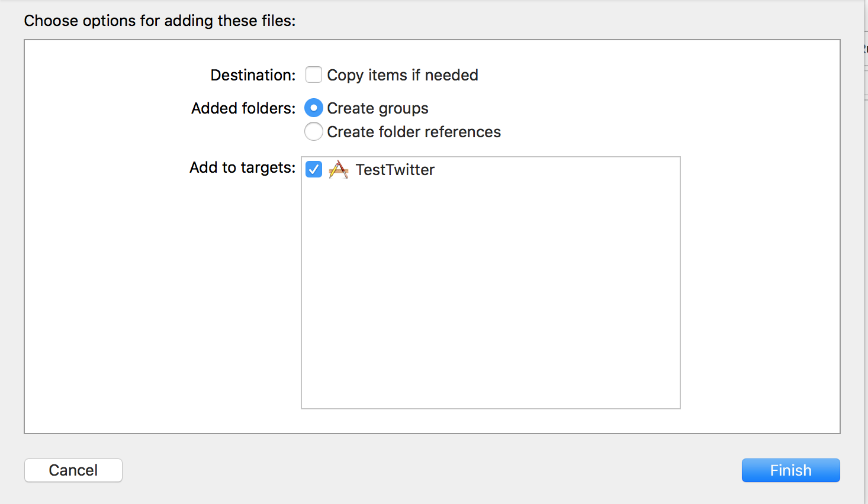868x504 pixels.
Task: Choose the Create folder references radio button
Action: [x=314, y=131]
